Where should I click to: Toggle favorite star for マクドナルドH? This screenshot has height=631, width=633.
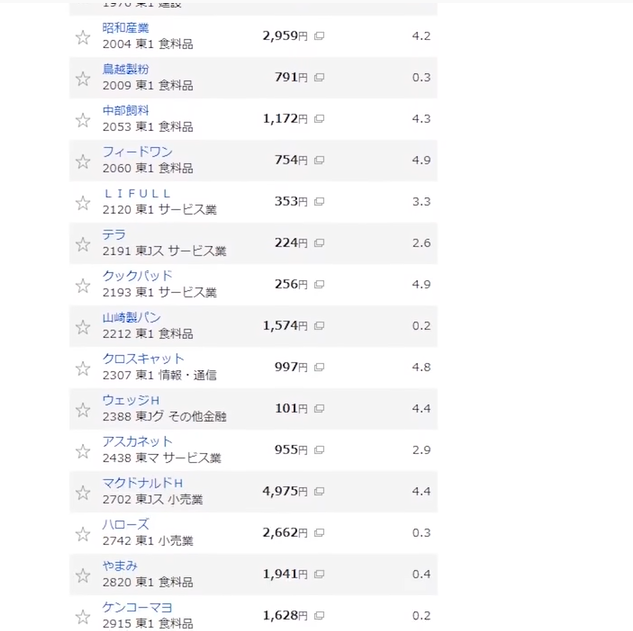pos(83,492)
